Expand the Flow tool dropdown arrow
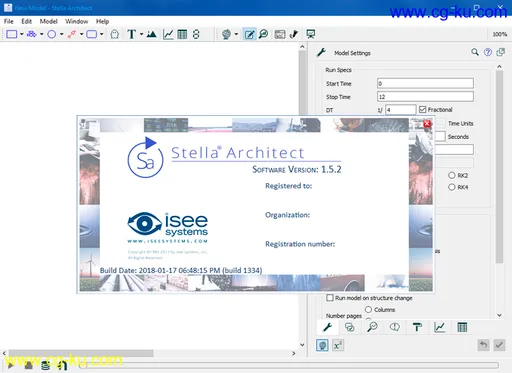Screen dimensions: 512x373 point(42,34)
